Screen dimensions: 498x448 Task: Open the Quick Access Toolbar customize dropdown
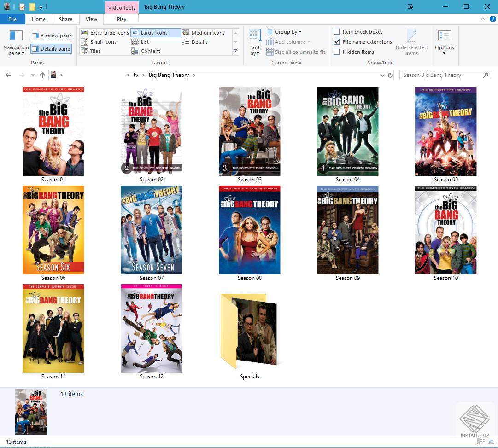[x=41, y=6]
